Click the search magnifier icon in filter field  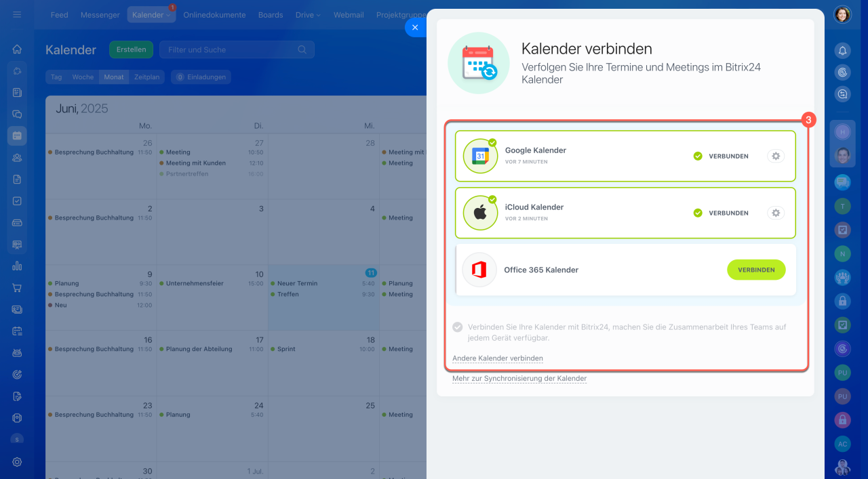coord(302,49)
